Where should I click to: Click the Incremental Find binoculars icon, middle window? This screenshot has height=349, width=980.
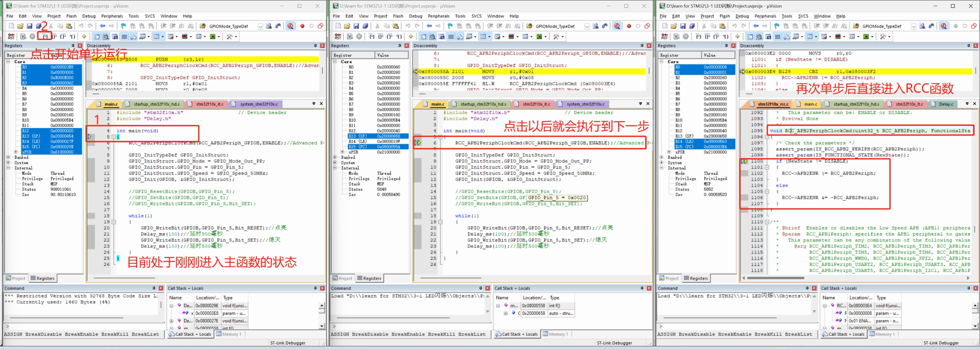(604, 26)
